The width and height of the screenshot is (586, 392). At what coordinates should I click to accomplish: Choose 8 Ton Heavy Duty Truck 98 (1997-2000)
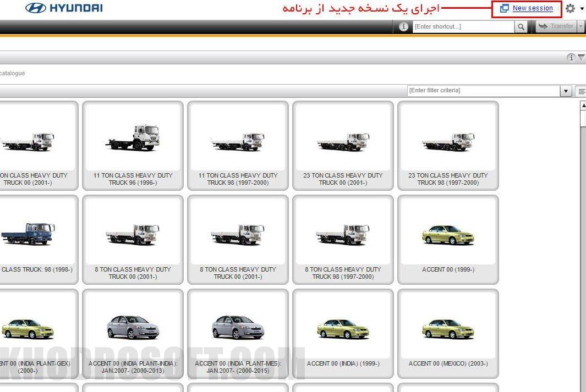coord(343,240)
